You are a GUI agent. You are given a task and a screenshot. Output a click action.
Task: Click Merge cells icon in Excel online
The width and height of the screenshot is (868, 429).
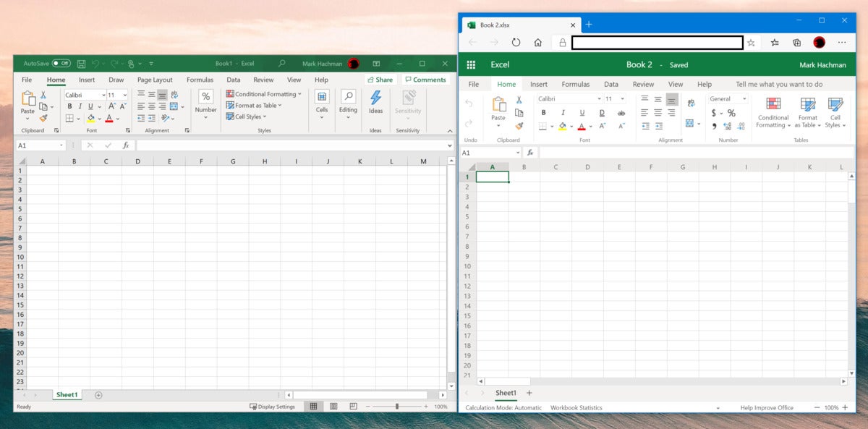pyautogui.click(x=689, y=124)
